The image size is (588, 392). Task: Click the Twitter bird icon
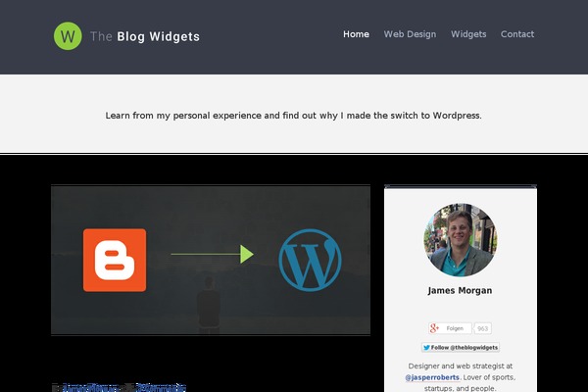pos(426,347)
